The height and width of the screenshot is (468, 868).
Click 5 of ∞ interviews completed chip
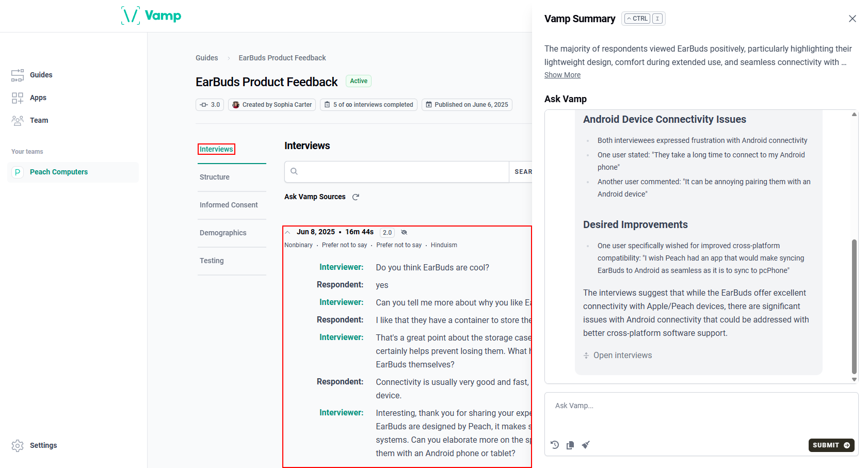[x=368, y=105]
